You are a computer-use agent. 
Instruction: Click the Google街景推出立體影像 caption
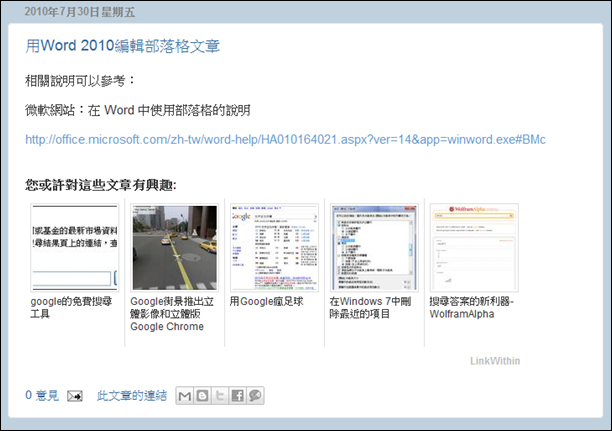[172, 313]
